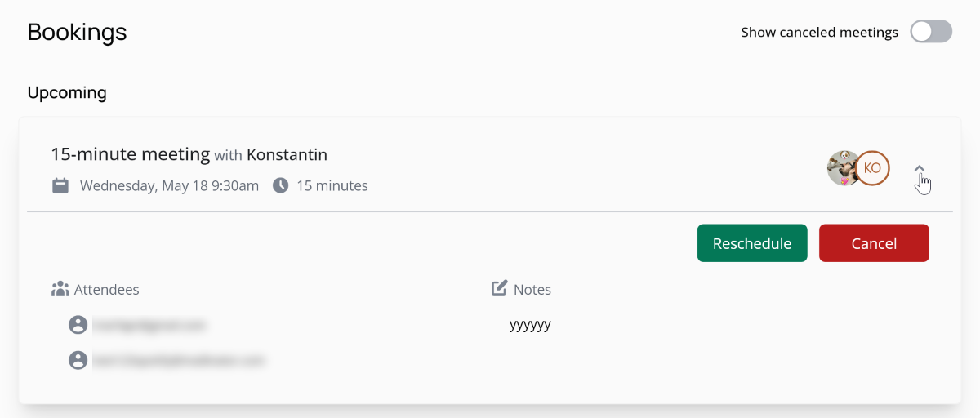
Task: Click the clock icon beside 15 minutes
Action: point(280,185)
